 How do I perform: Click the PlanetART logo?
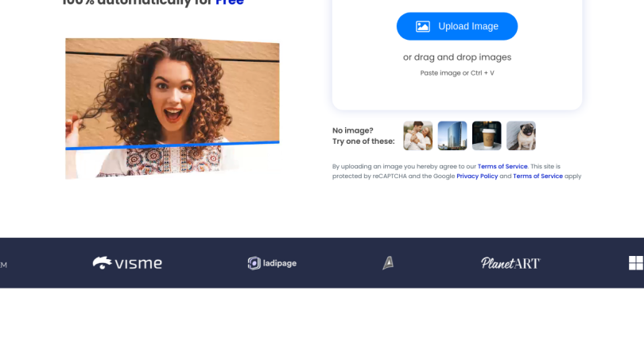tap(510, 263)
